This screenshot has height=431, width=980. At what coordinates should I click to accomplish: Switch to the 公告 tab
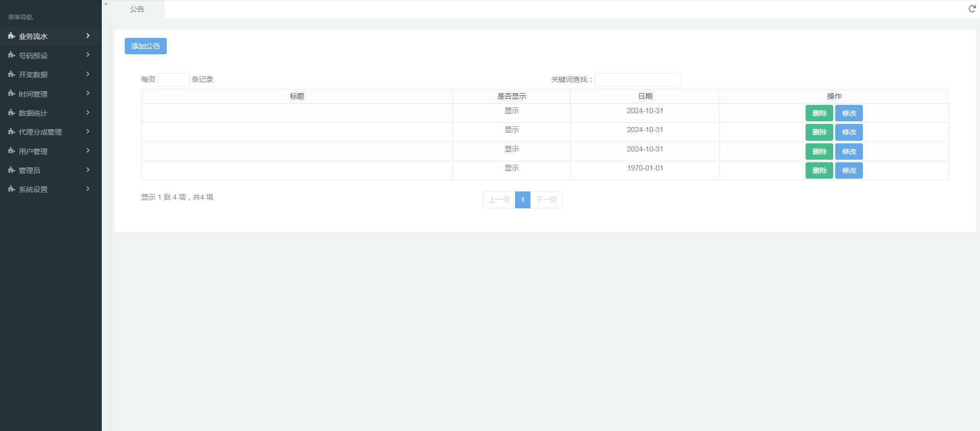tap(137, 9)
